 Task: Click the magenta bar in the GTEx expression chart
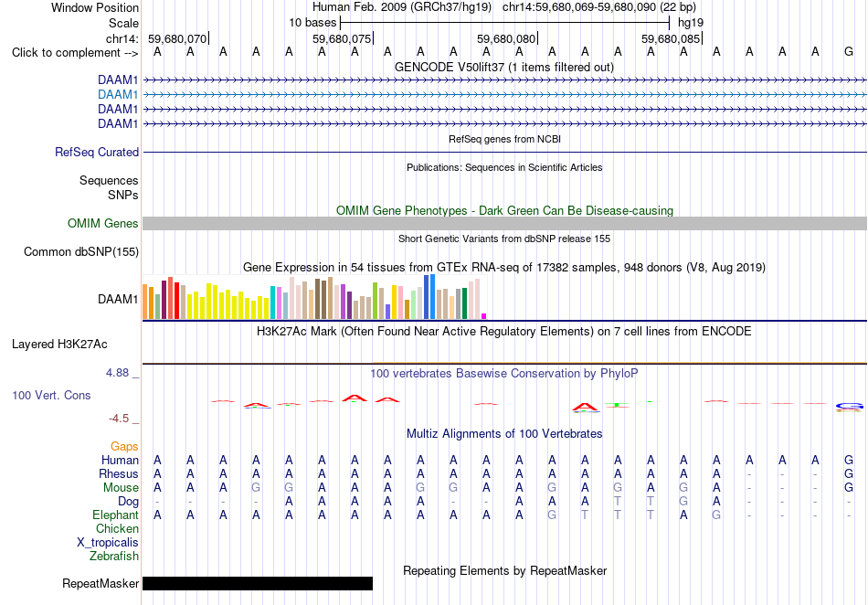click(x=484, y=316)
